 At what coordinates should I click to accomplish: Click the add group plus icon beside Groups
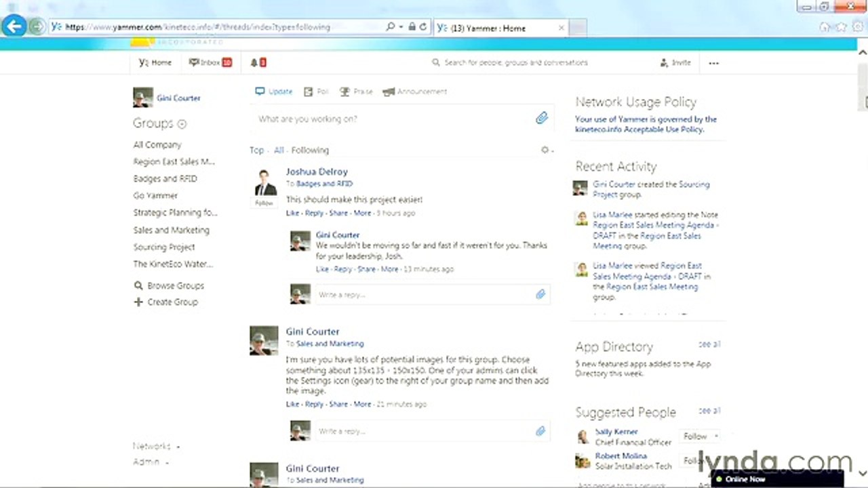(182, 124)
